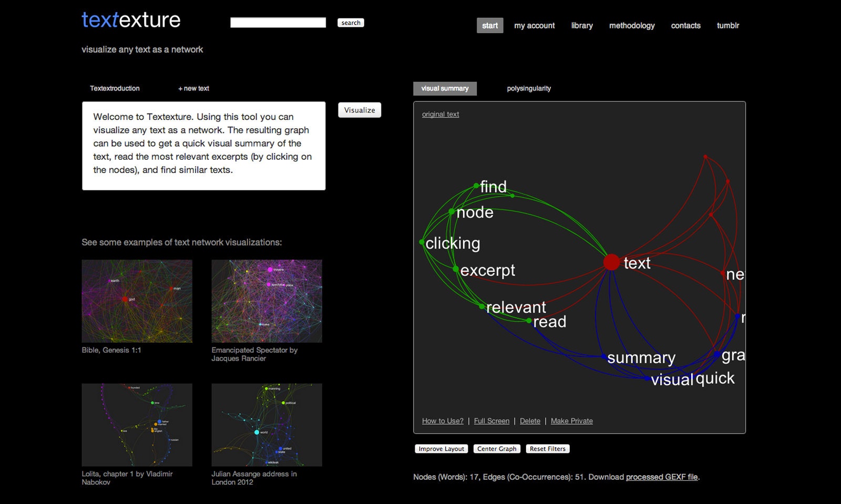Click the 'visualize any text as a network' tagline
The width and height of the screenshot is (841, 504).
click(142, 49)
